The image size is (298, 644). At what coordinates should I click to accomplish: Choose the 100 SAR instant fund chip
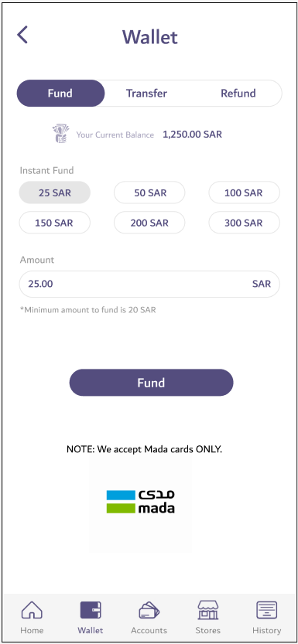click(x=244, y=193)
